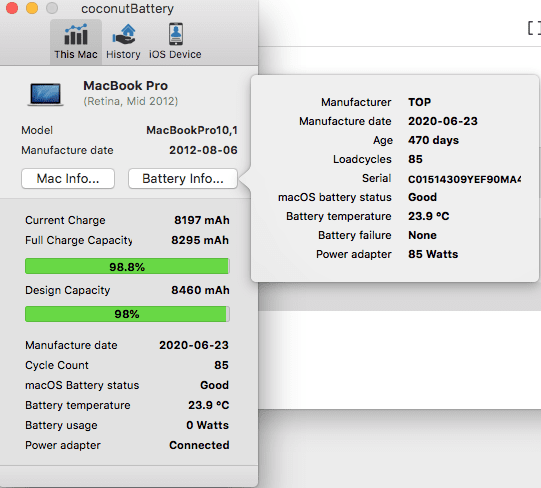Switch to the iOS Device tab label
This screenshot has width=541, height=488.
pyautogui.click(x=175, y=55)
